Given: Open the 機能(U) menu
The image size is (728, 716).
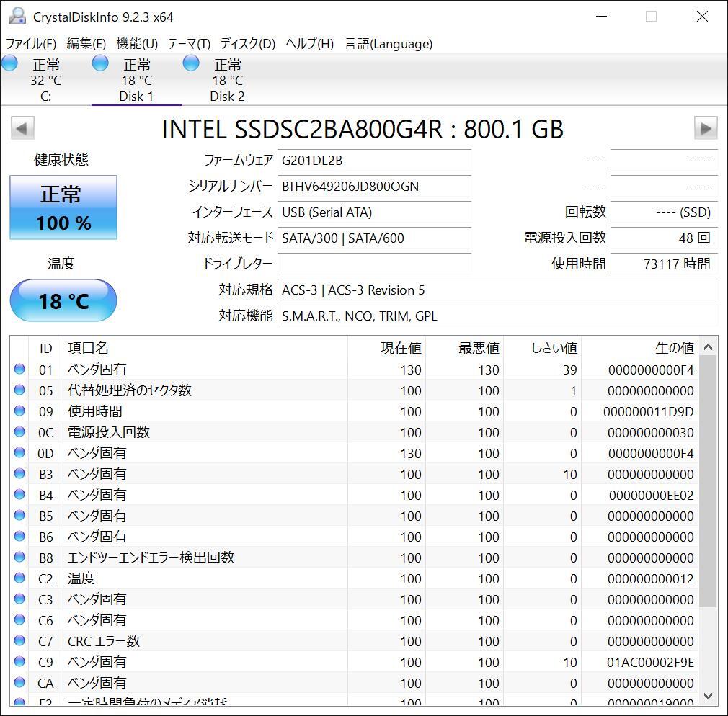Looking at the screenshot, I should (136, 44).
